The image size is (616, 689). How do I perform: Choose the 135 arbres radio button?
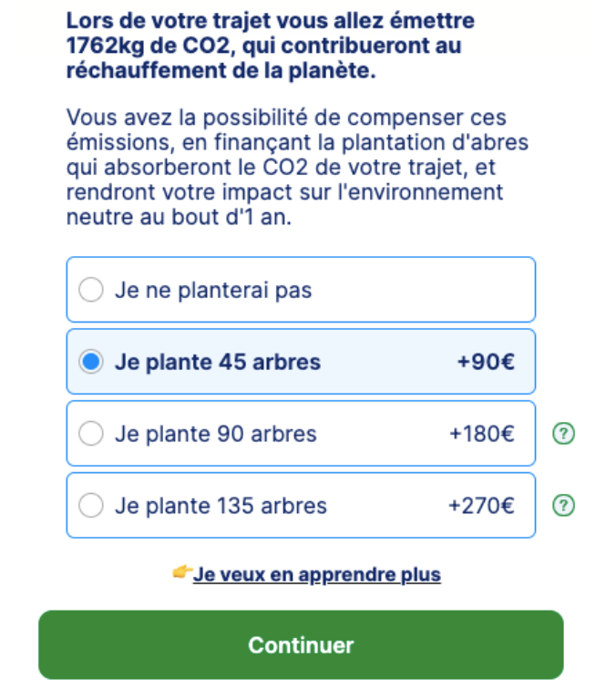[x=91, y=505]
